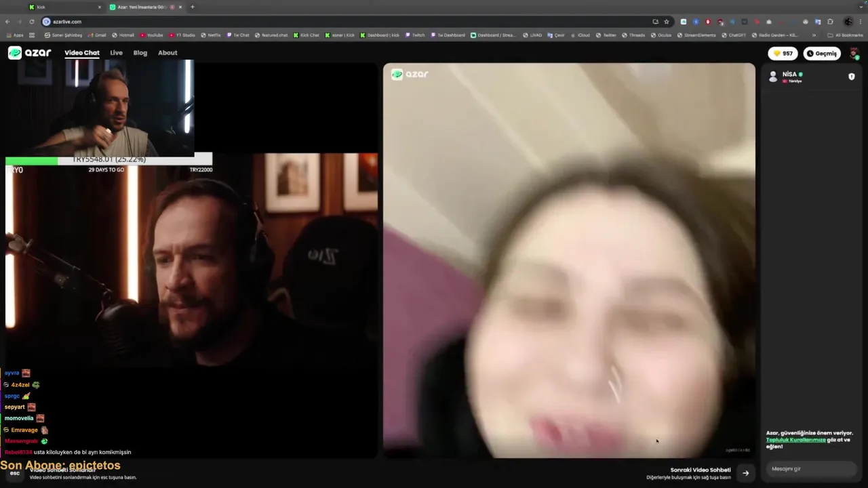This screenshot has height=488, width=868.
Task: Click NİSA's profile avatar icon
Action: [x=773, y=77]
